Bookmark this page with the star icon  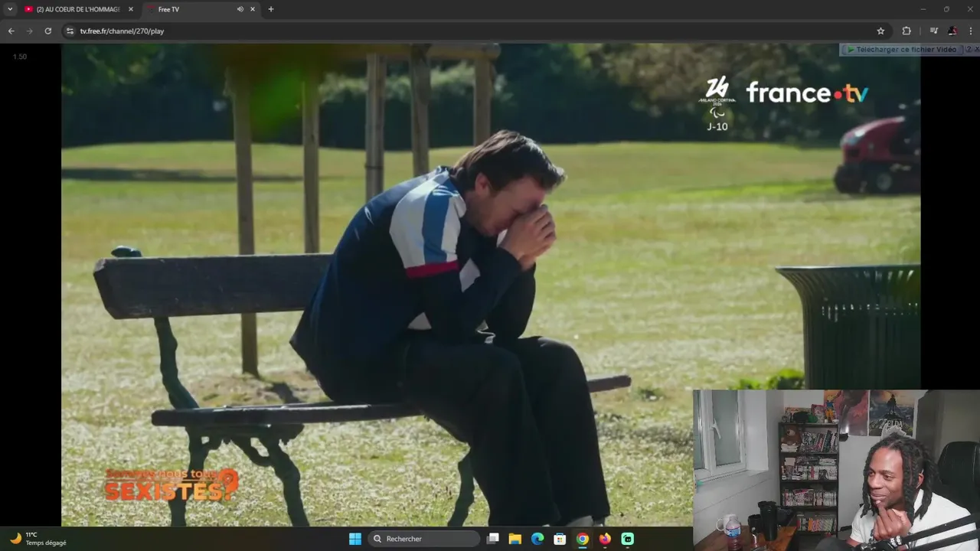coord(880,31)
